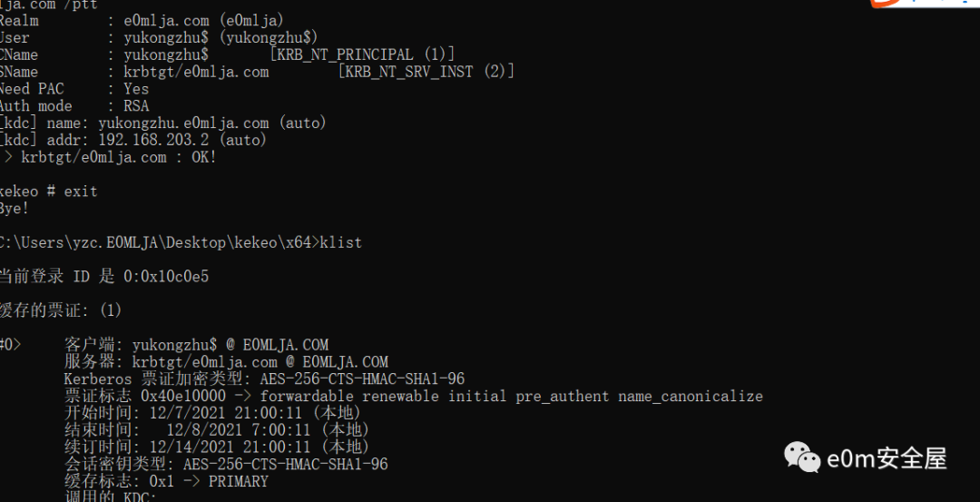This screenshot has height=502, width=980.
Task: Click the klist command in the prompt
Action: (x=340, y=242)
